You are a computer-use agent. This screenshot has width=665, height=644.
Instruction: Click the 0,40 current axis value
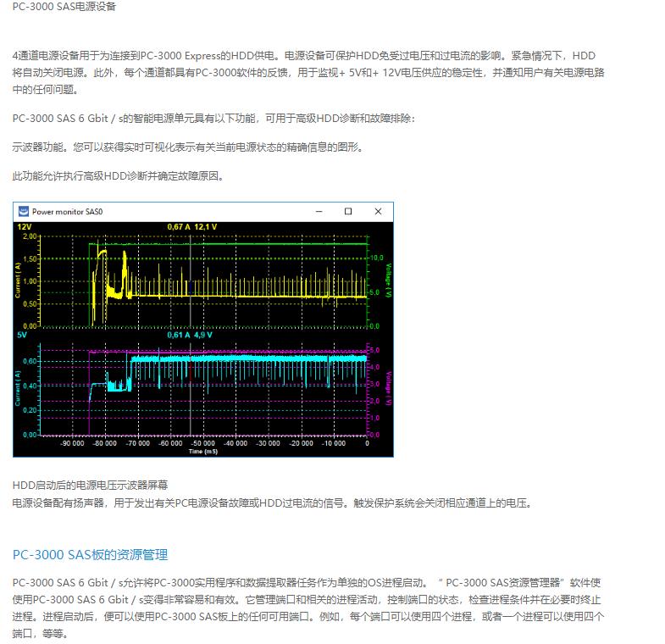tap(30, 386)
